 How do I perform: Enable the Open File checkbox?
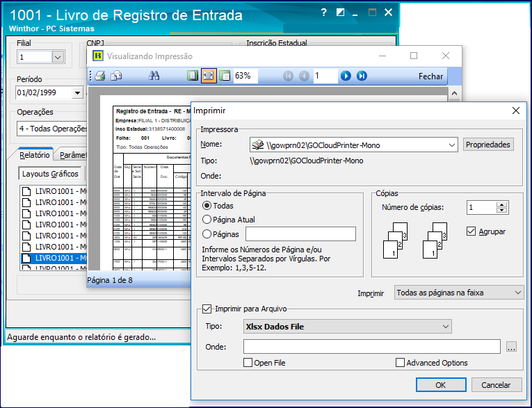pos(248,363)
